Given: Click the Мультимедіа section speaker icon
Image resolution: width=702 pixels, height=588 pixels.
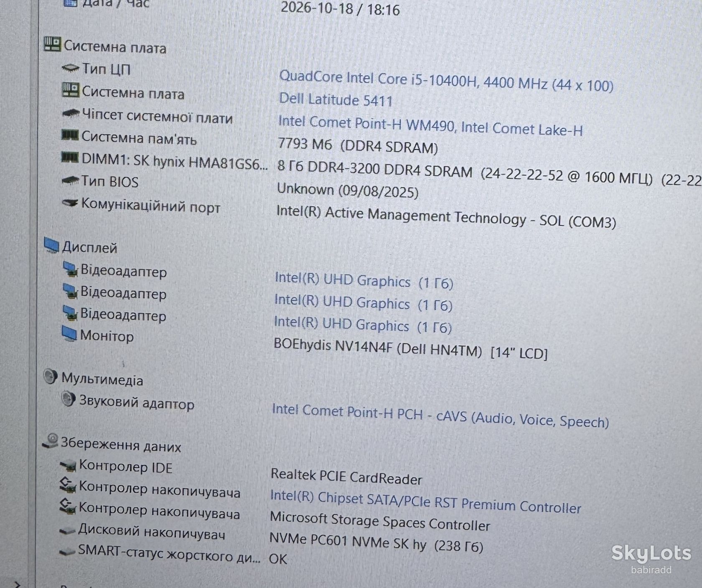Looking at the screenshot, I should click(x=50, y=377).
